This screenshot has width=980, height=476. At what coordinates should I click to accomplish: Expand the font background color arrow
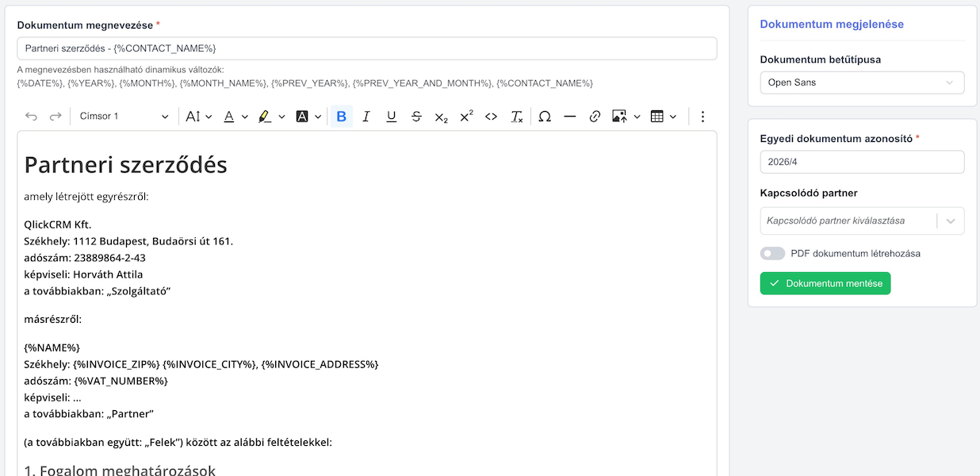318,117
